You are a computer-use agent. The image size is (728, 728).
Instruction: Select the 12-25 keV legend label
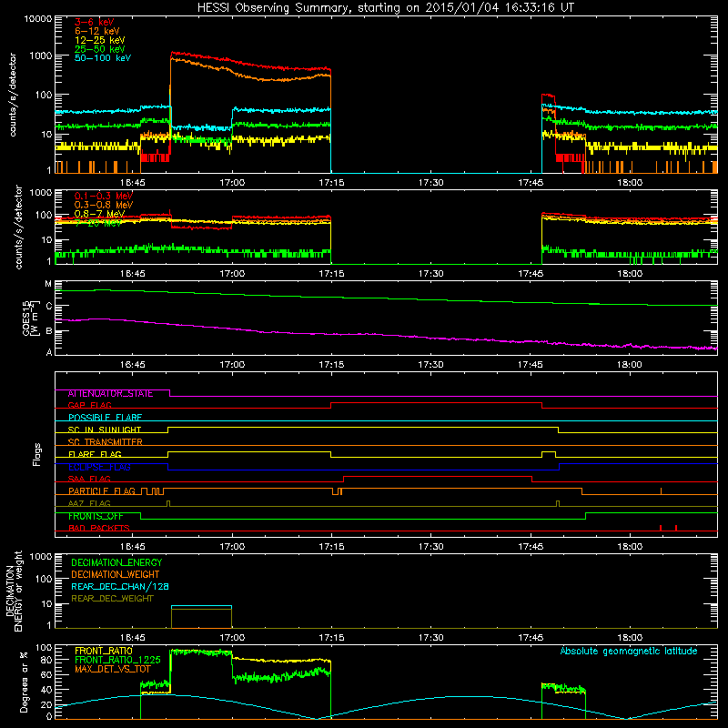100,40
